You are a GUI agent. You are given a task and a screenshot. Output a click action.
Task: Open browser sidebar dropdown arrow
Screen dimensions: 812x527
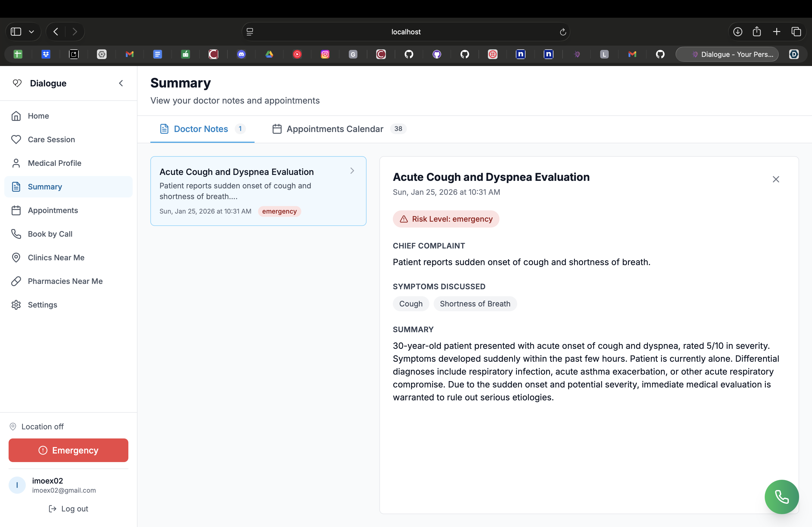coord(31,32)
